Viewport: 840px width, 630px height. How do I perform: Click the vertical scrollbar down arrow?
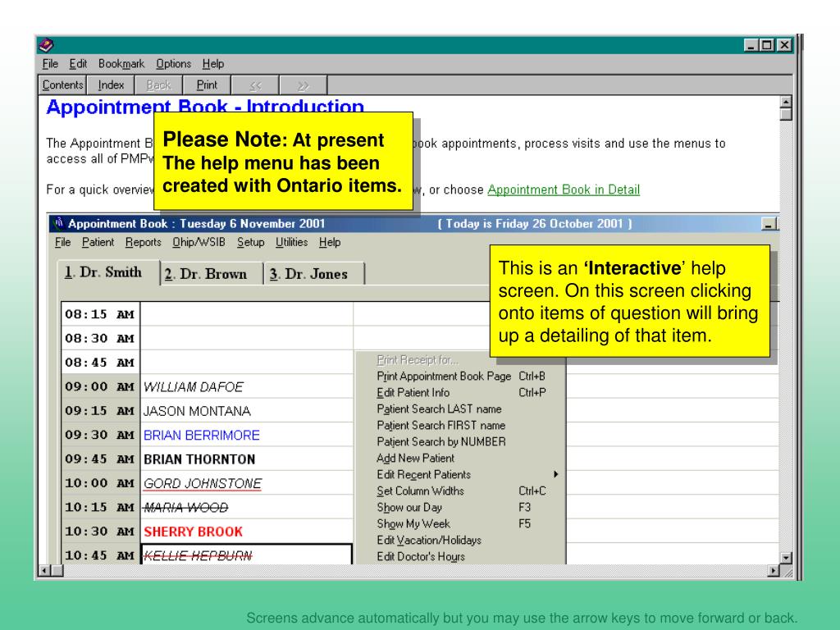point(786,558)
